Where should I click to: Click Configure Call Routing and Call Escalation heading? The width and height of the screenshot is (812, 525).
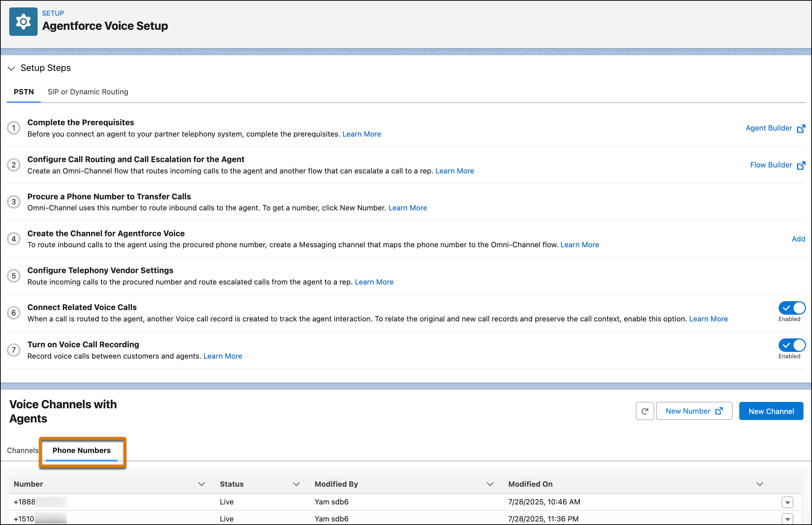(136, 159)
